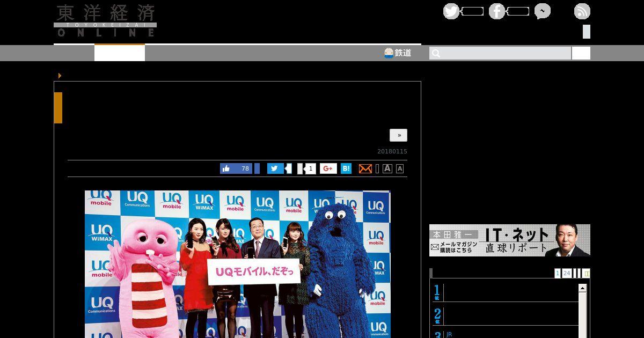Screen dimensions: 644x338
Task: Click the white search submit button
Action: click(581, 53)
